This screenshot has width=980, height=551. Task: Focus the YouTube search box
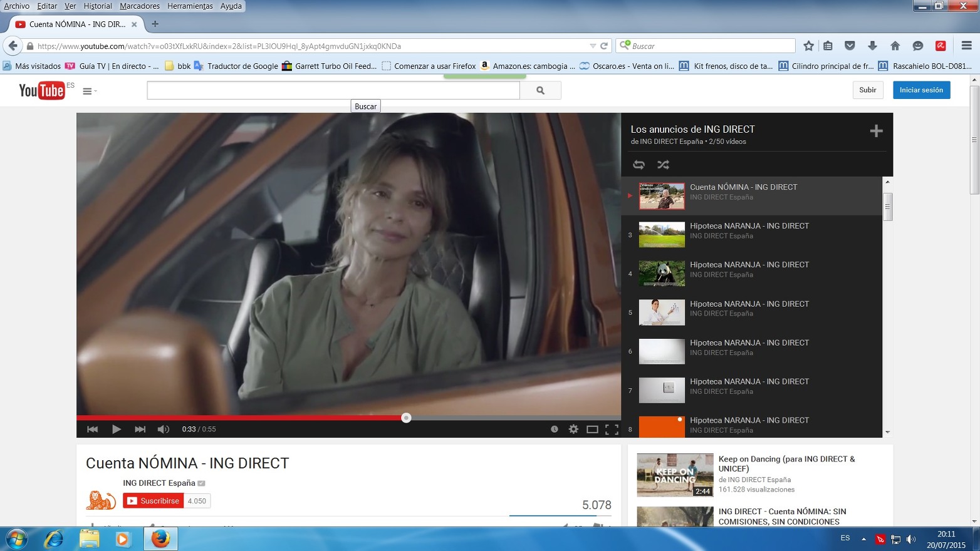[x=333, y=90]
